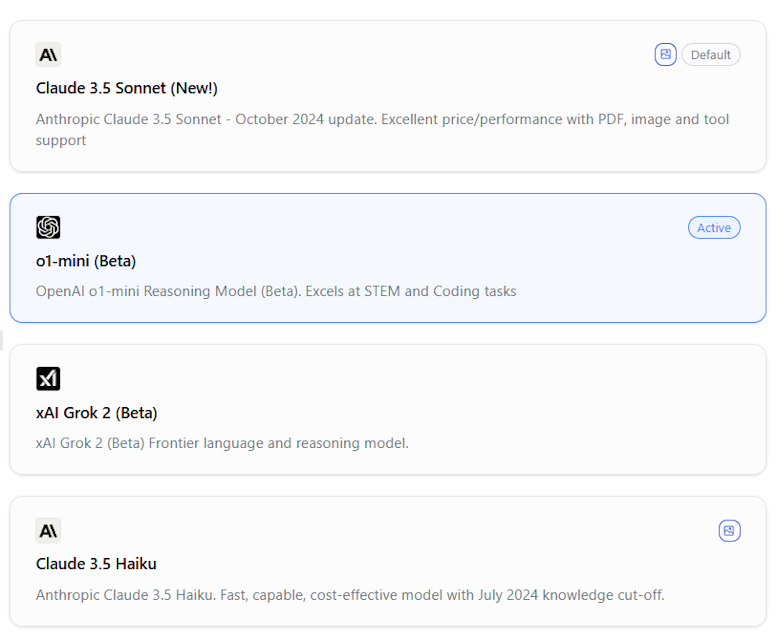The width and height of the screenshot is (777, 641).
Task: Click the Grok 2 'Frontier language' description text
Action: [222, 443]
